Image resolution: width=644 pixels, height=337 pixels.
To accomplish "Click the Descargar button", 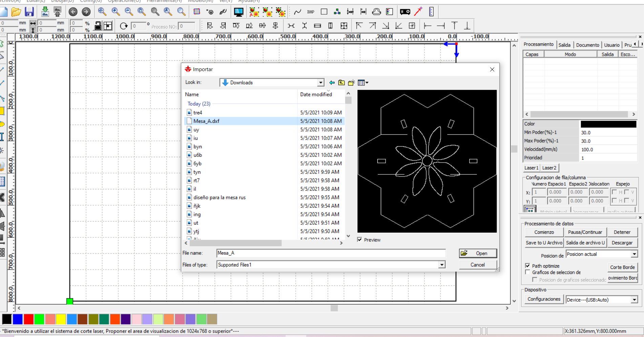I will point(622,243).
